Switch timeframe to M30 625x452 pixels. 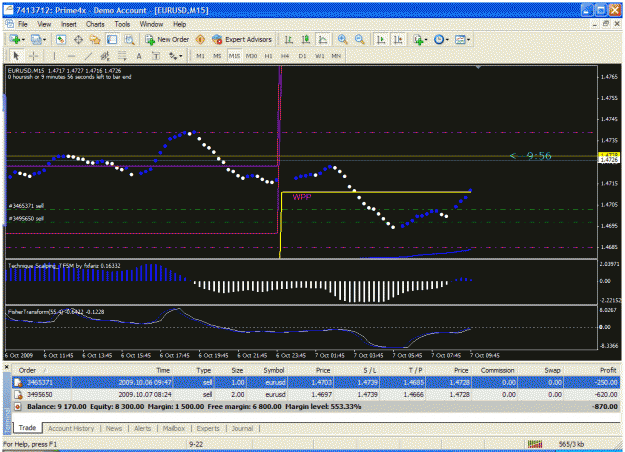click(251, 56)
